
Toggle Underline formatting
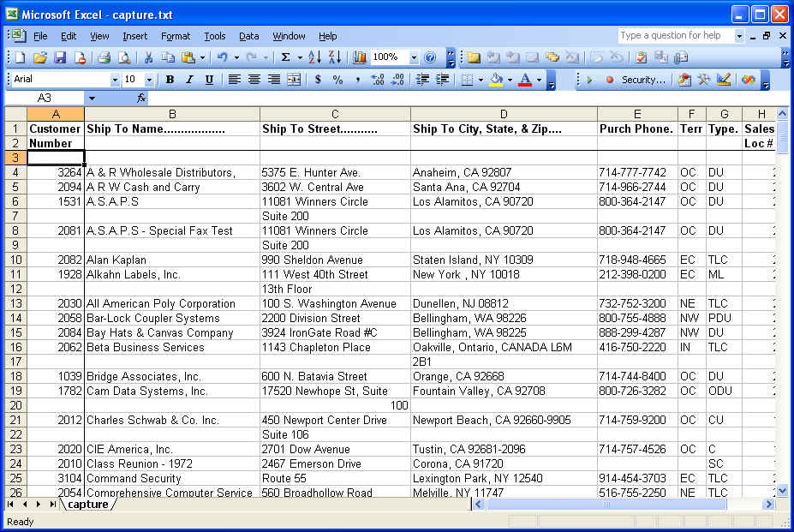(x=209, y=80)
